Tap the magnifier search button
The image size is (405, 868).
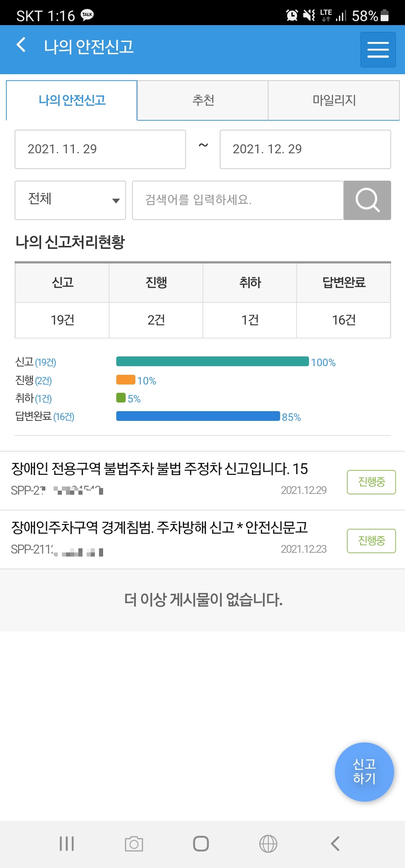coord(367,200)
